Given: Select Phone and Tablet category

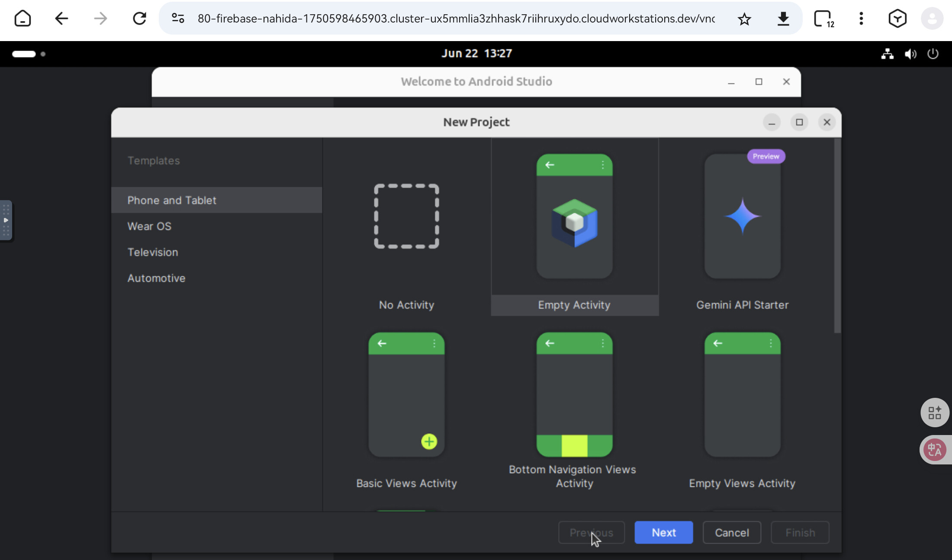Looking at the screenshot, I should [x=172, y=200].
